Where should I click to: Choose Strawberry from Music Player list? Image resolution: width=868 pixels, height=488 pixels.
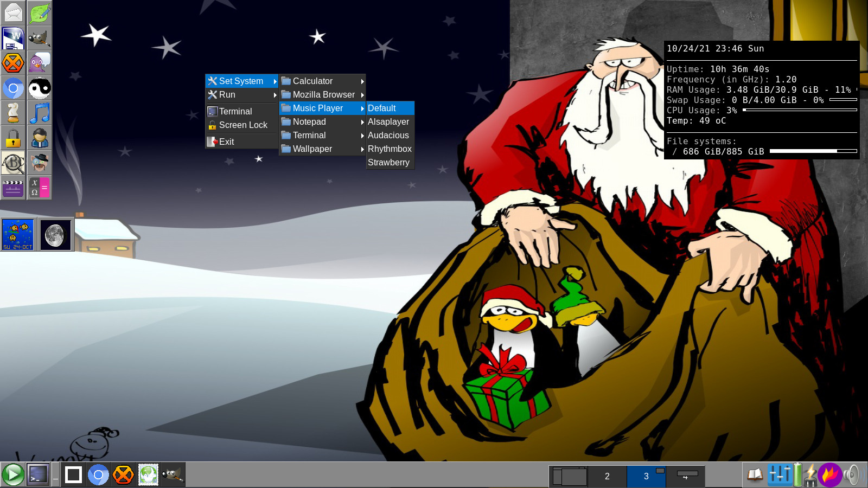click(x=388, y=163)
